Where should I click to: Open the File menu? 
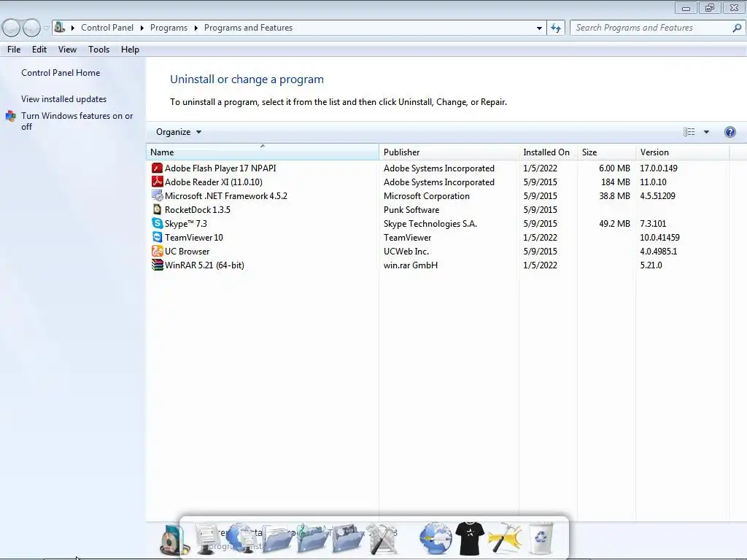coord(14,50)
